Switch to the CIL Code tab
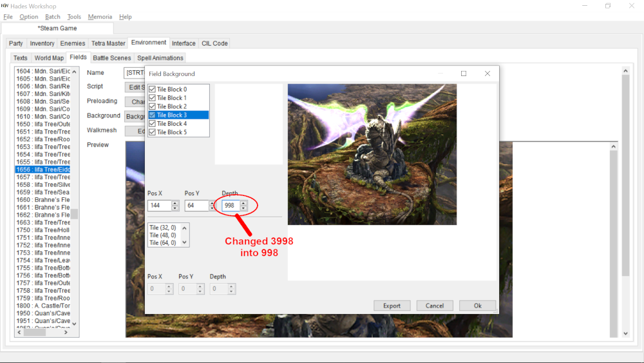The width and height of the screenshot is (644, 363). [214, 43]
